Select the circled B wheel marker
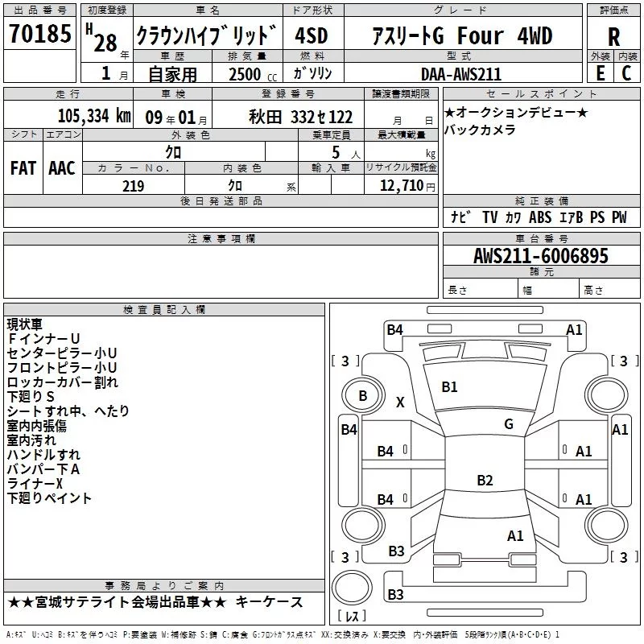The height and width of the screenshot is (644, 644). coord(362,396)
